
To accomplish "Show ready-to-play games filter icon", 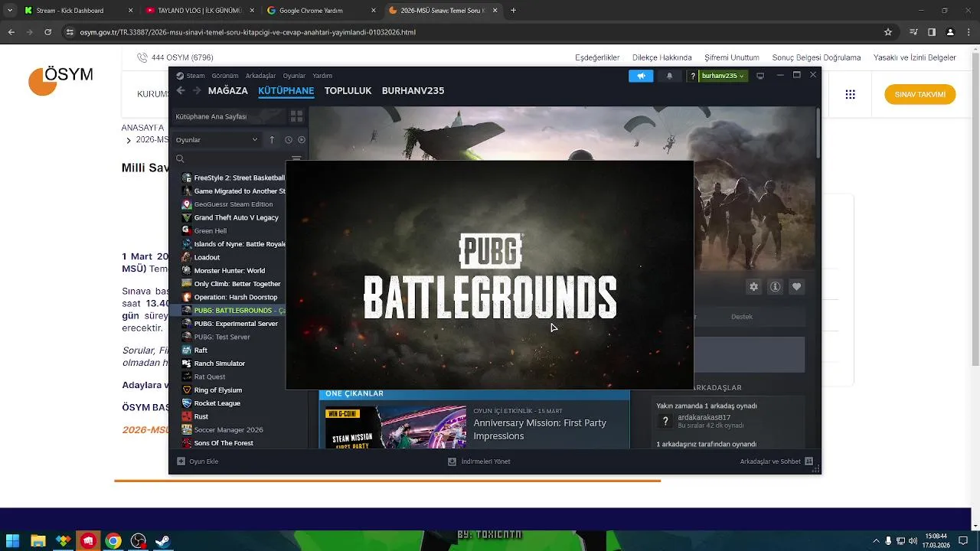I will point(302,139).
